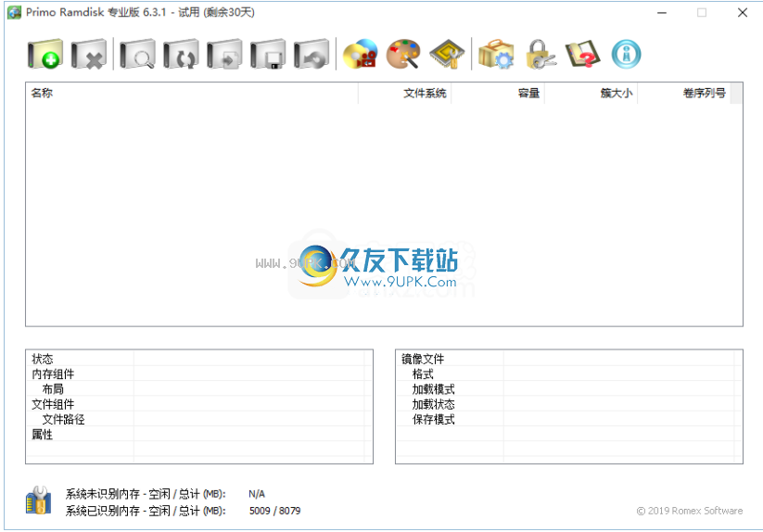
Task: Open the blue About info icon
Action: tap(627, 54)
